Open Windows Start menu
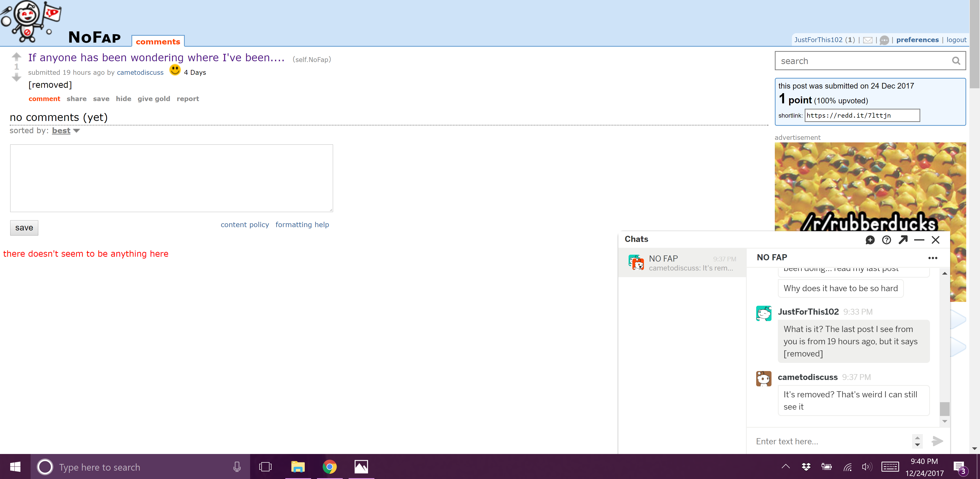The height and width of the screenshot is (479, 980). point(15,466)
